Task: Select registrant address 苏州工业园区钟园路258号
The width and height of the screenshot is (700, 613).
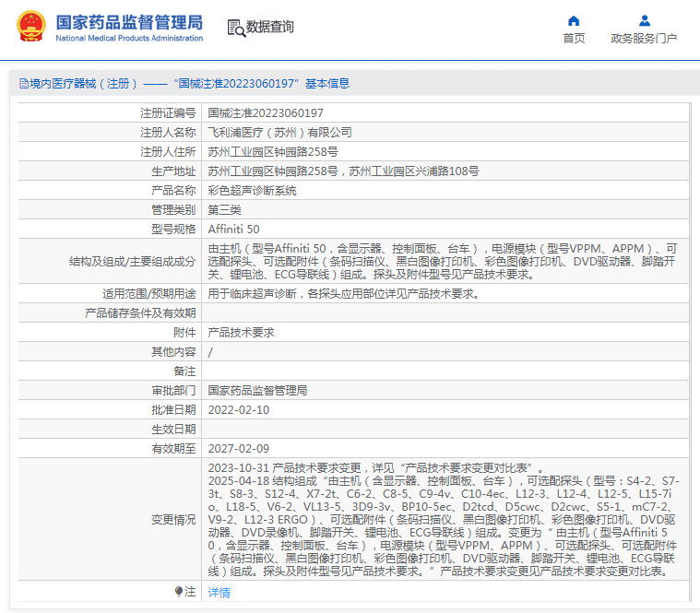Action: pos(273,152)
